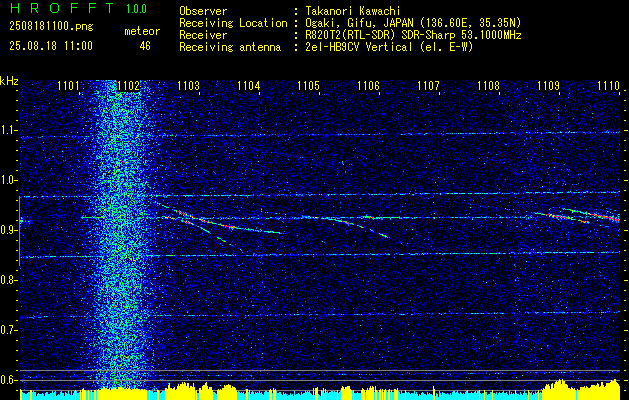
Task: Click the 1101 time marker
Action: [x=68, y=85]
